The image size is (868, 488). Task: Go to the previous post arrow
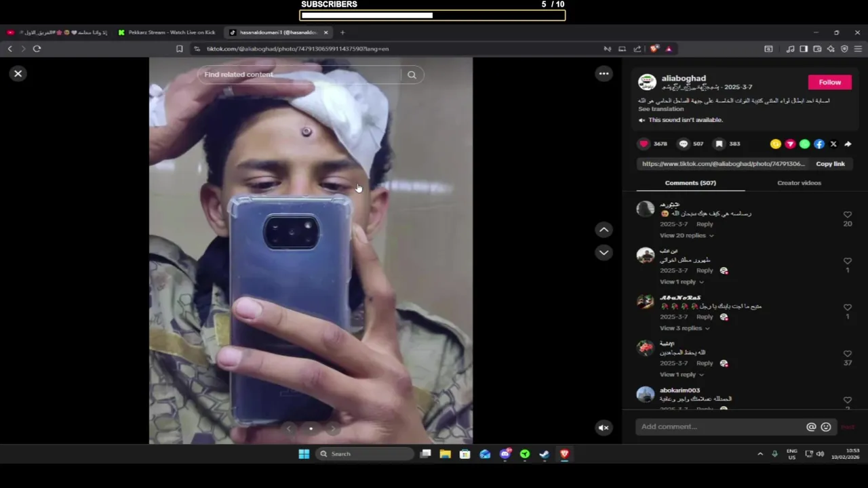tap(604, 230)
